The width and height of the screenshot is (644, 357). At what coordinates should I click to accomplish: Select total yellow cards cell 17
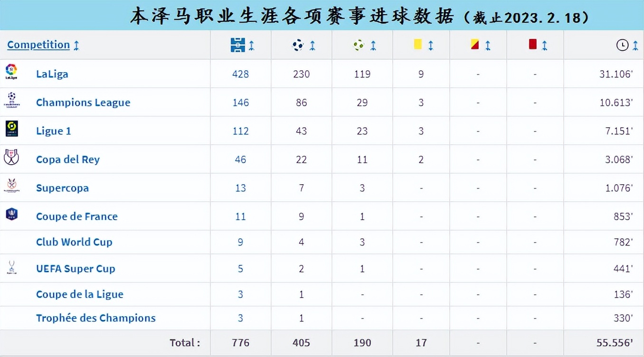(421, 343)
